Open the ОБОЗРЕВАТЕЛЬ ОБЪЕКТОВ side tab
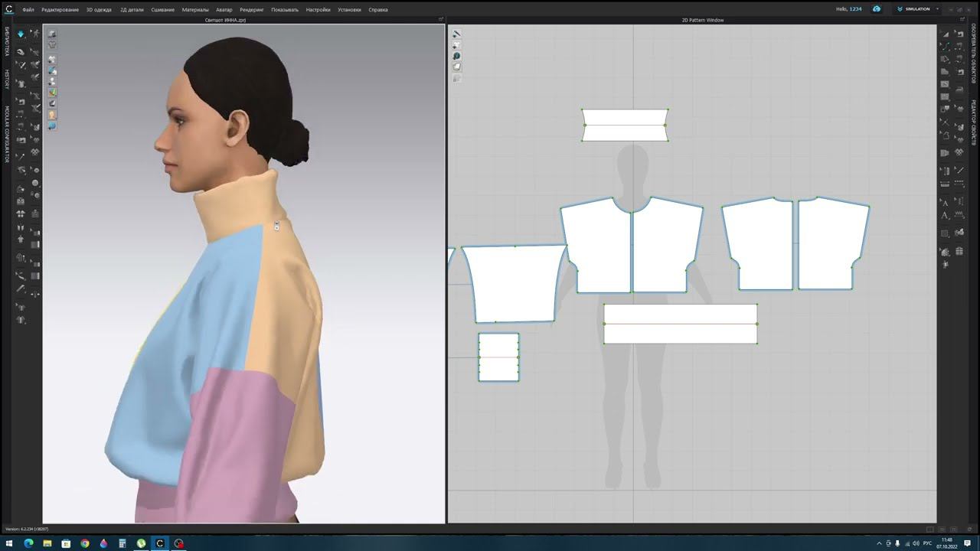 [x=974, y=54]
